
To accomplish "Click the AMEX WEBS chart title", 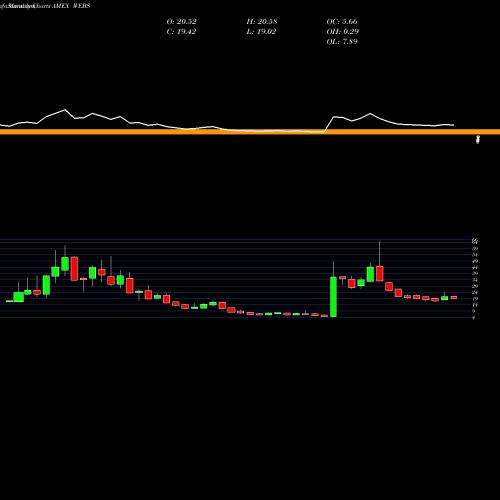I will coord(71,6).
